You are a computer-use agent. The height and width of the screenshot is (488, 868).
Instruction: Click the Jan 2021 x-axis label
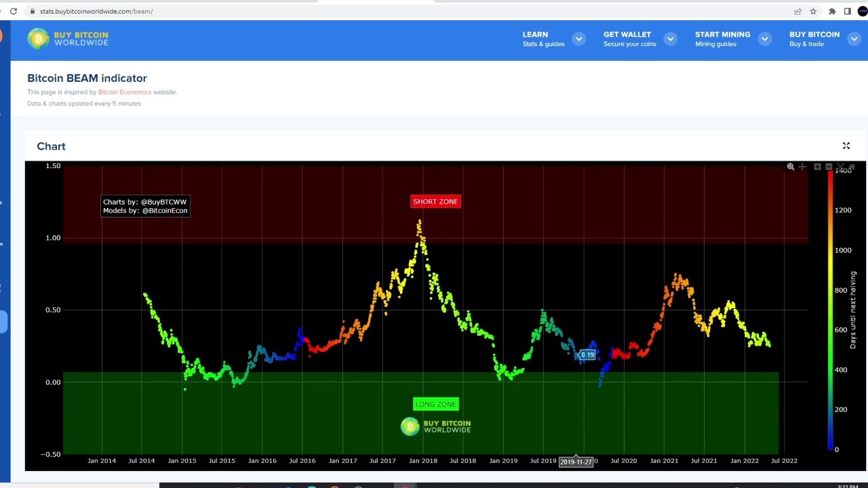[x=664, y=461]
